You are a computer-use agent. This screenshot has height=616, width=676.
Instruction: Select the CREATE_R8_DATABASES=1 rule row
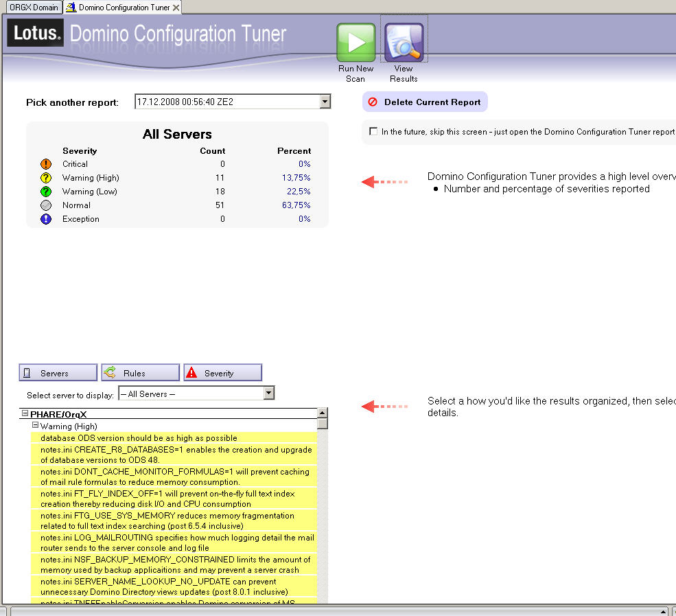click(x=174, y=455)
